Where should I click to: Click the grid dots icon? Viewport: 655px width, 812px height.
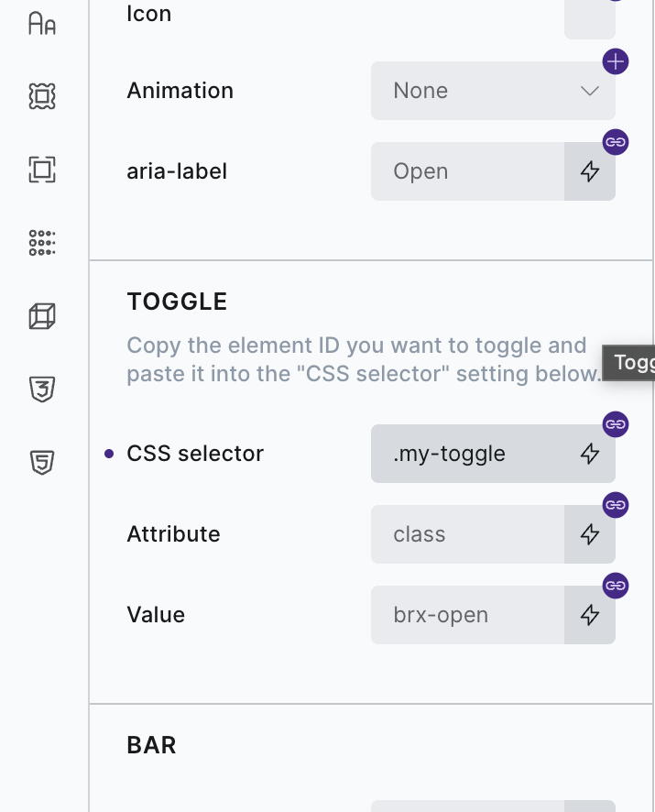coord(42,243)
